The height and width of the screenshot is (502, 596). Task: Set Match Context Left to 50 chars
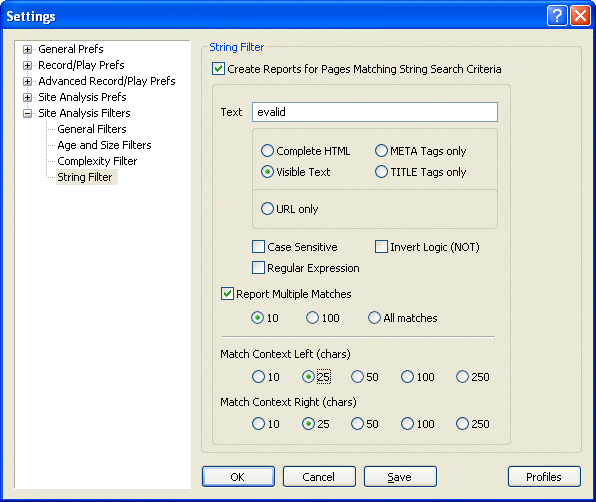[x=357, y=377]
